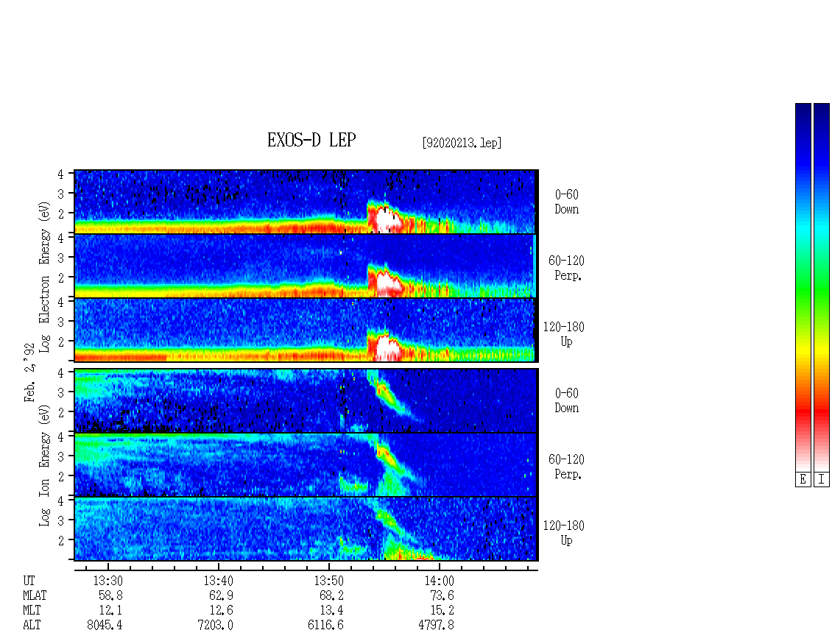Select the 13:30 UT tick value
The height and width of the screenshot is (644, 832).
(x=107, y=581)
